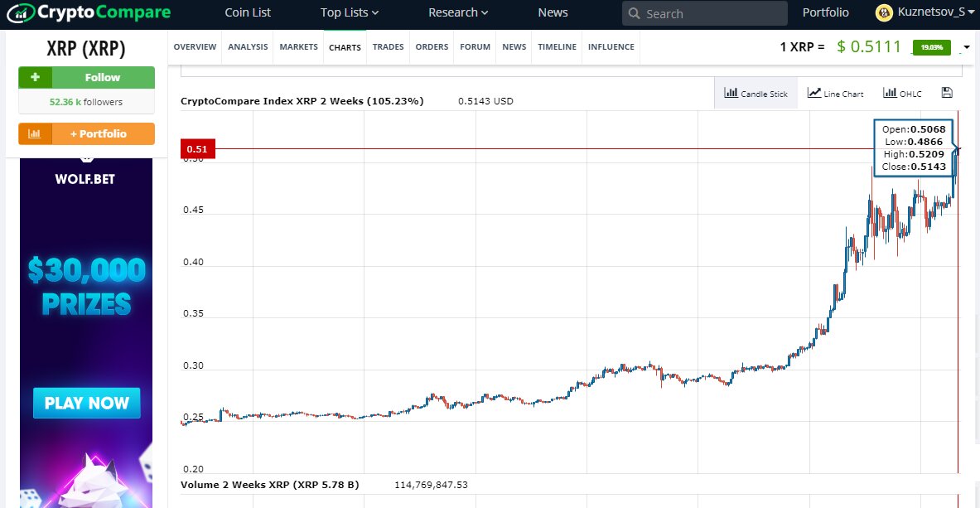This screenshot has width=980, height=508.
Task: Switch to the Trades tab
Action: 389,47
